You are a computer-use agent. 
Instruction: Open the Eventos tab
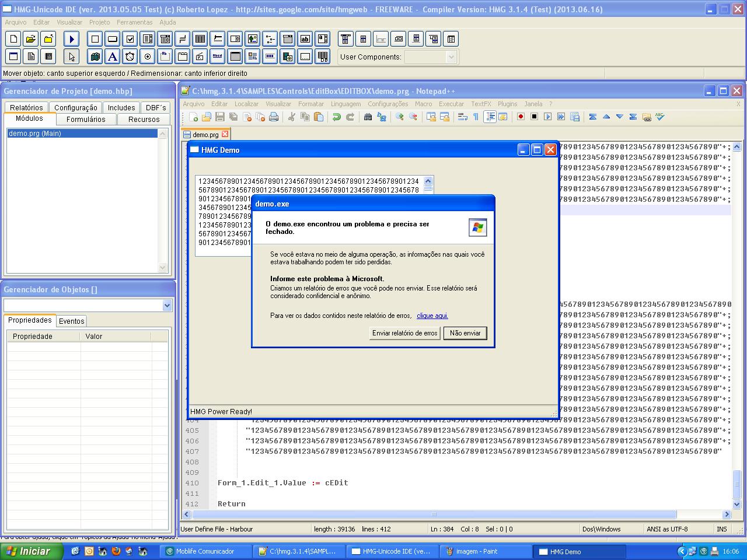click(72, 321)
